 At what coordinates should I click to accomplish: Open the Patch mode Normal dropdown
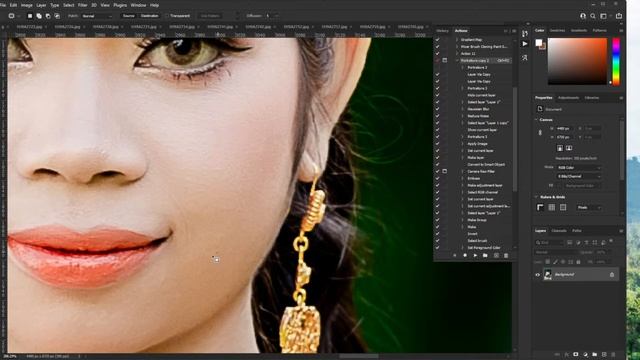(x=97, y=16)
